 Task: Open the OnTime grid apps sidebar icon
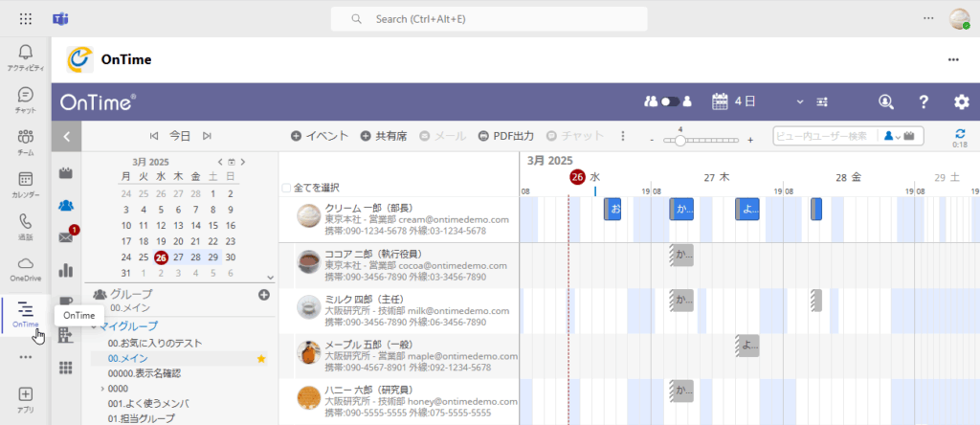click(66, 369)
